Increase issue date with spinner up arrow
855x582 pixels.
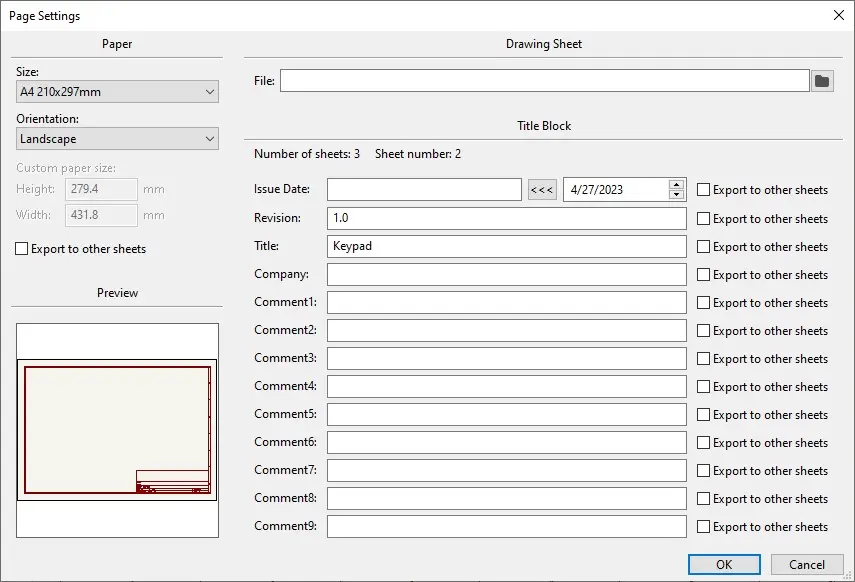(676, 184)
